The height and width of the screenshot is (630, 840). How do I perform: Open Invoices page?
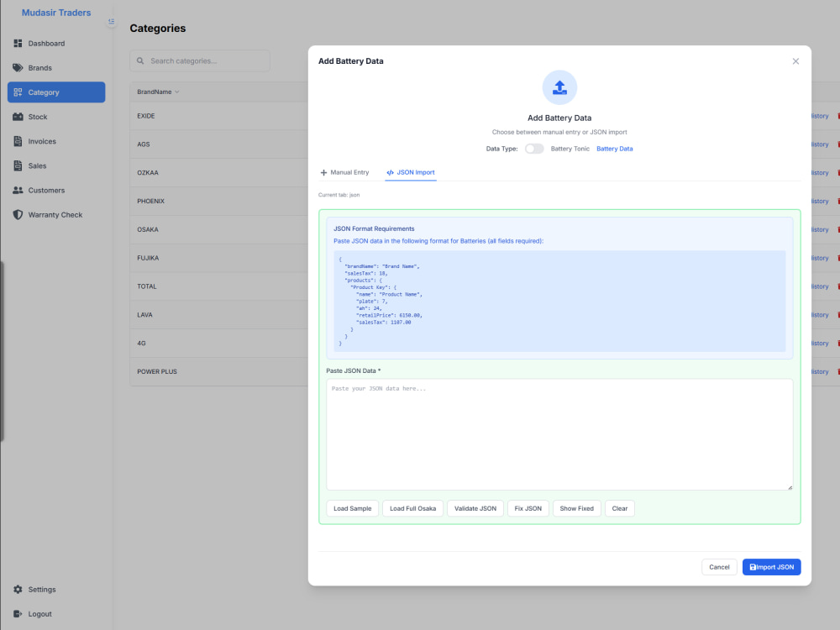56,141
